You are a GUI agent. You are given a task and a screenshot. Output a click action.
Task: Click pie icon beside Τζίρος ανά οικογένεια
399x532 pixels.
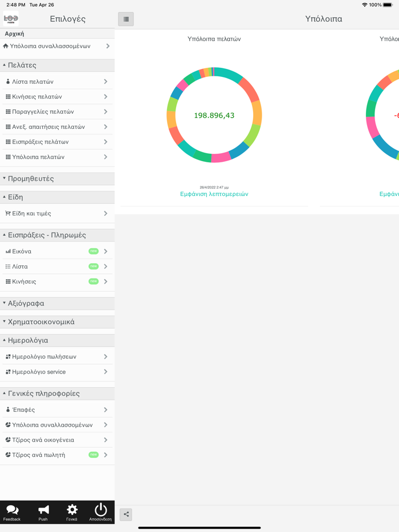[x=8, y=440]
